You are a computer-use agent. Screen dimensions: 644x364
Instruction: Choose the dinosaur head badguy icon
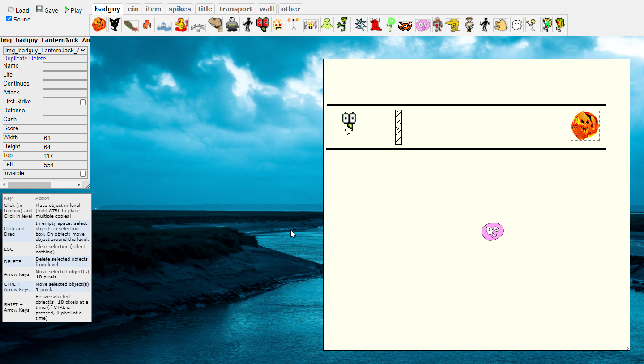215,25
